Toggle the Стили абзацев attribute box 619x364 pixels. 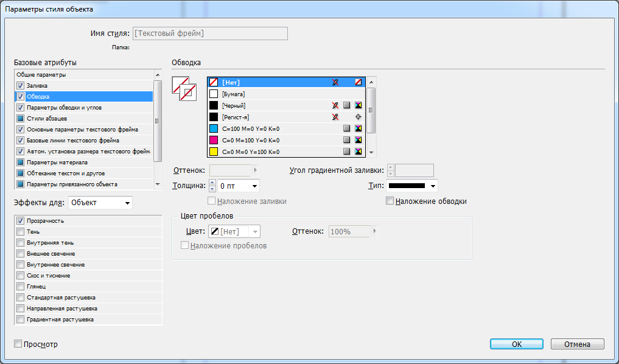point(21,119)
